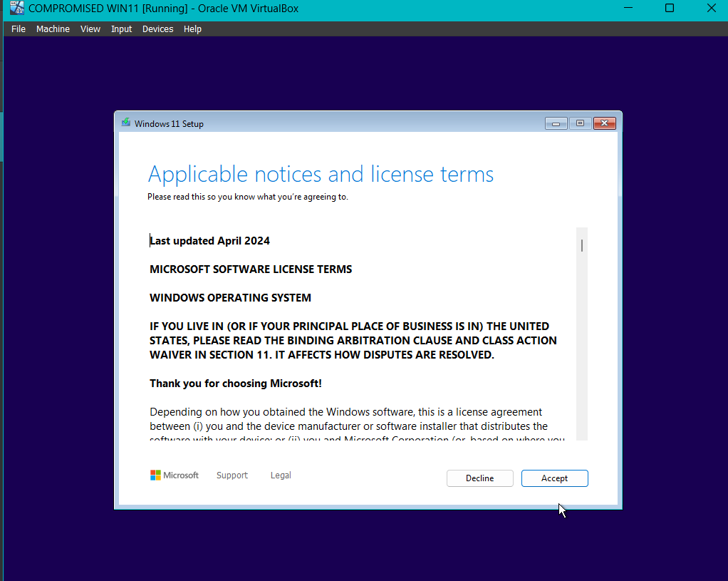Screen dimensions: 728x581
Task: Close the Windows 11 Setup dialog
Action: coord(605,123)
